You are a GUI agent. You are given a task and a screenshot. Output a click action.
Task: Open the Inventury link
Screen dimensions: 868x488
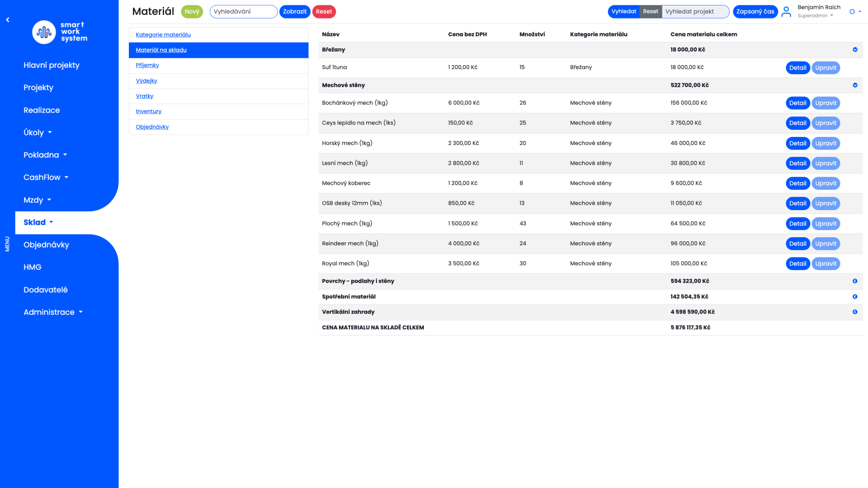[x=148, y=112]
